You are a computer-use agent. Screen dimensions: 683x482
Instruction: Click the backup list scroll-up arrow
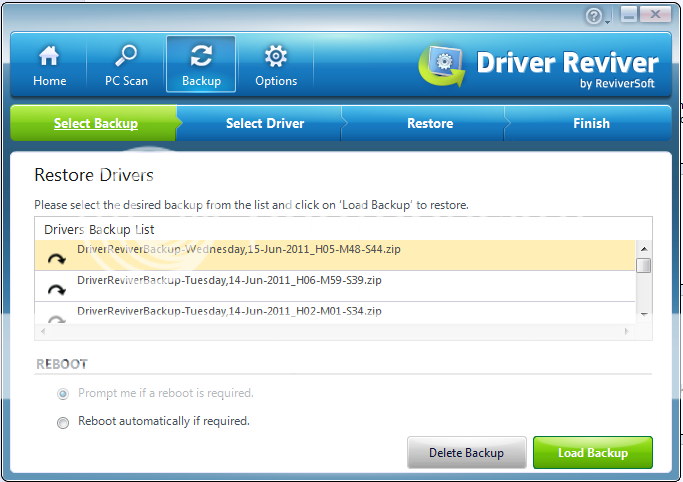click(x=644, y=249)
